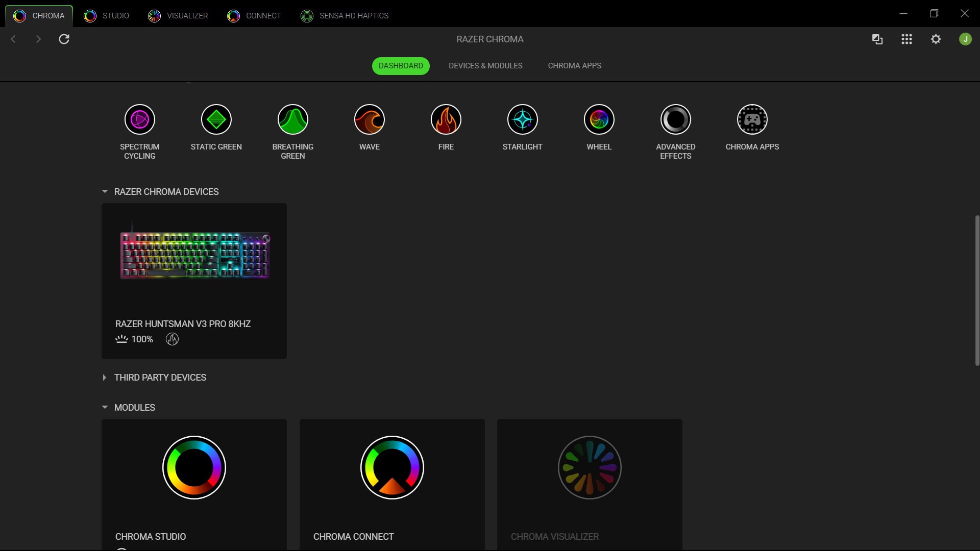Apply the Wave lighting effect
The height and width of the screenshot is (551, 980).
[x=369, y=119]
